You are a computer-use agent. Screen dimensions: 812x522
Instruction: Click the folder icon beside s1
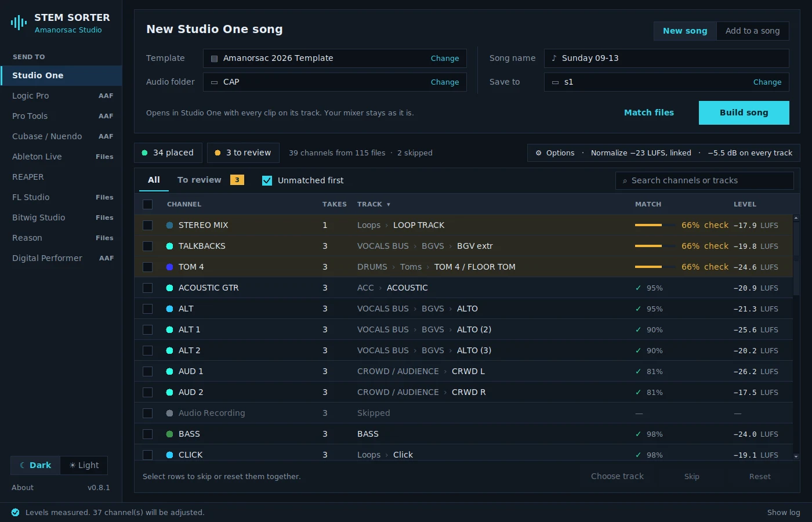tap(555, 82)
